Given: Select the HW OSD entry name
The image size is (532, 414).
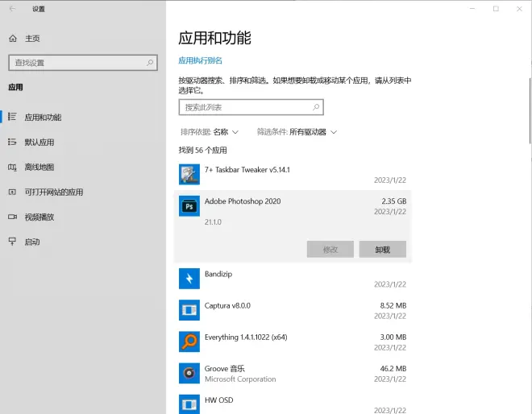Looking at the screenshot, I should pos(218,400).
